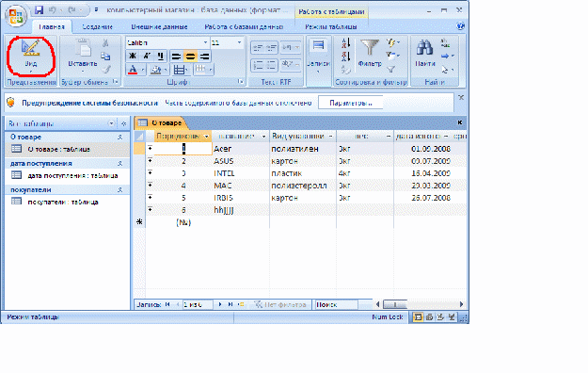This screenshot has width=588, height=373.
Task: Select the полиэтилен cell
Action: pos(303,149)
